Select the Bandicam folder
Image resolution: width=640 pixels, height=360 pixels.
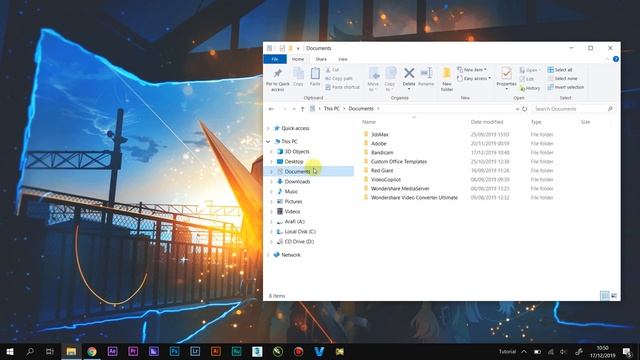click(382, 153)
